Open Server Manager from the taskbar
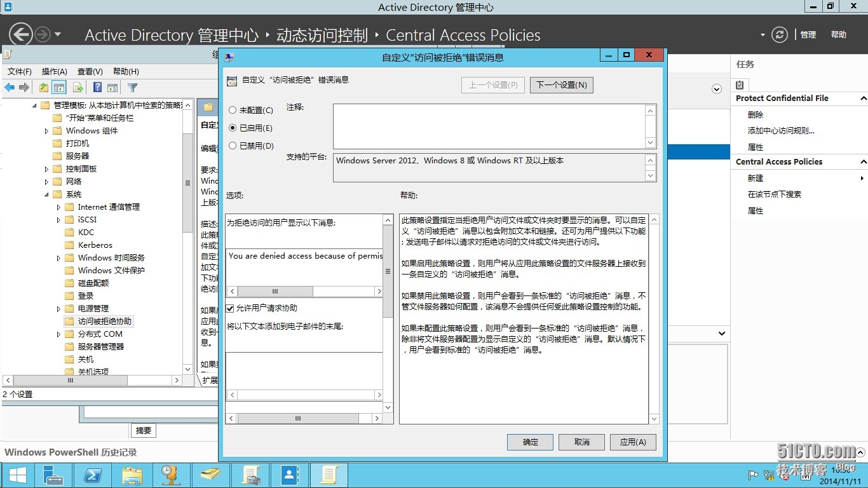The width and height of the screenshot is (868, 488). (53, 475)
